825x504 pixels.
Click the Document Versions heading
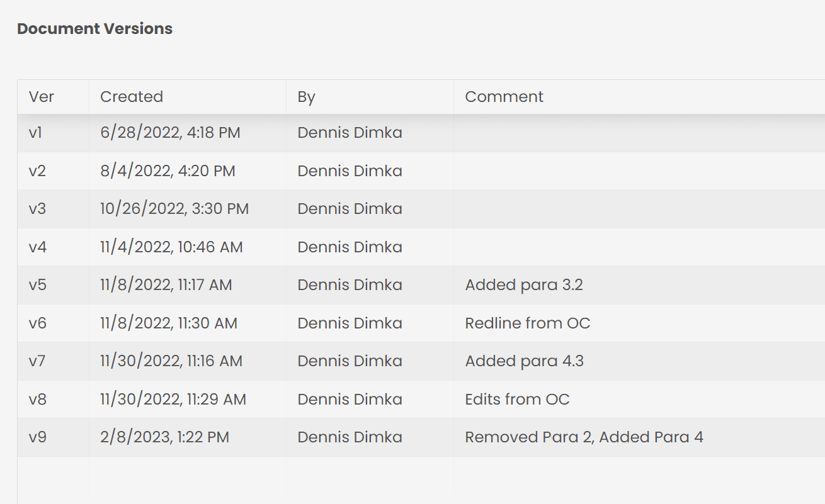pos(94,28)
